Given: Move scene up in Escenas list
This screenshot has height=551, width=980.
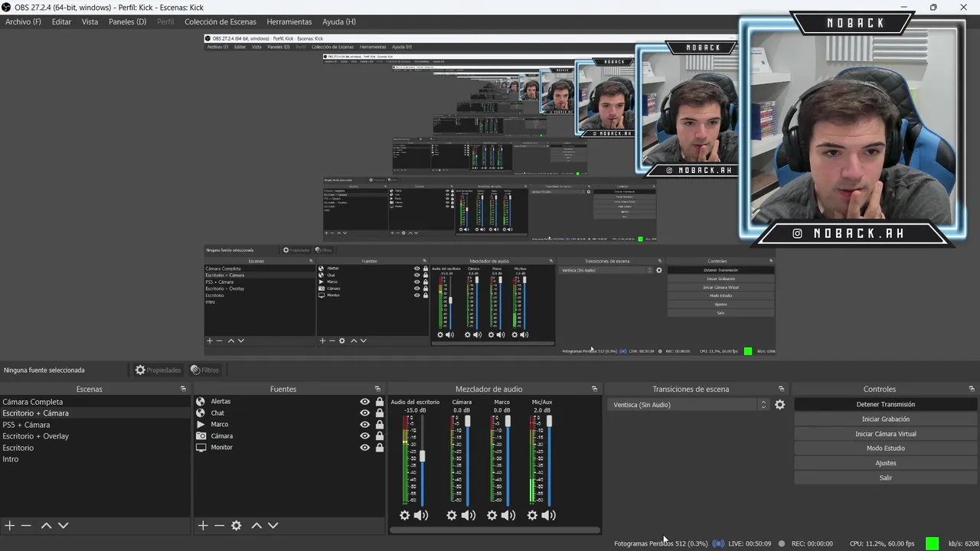Looking at the screenshot, I should click(x=46, y=526).
